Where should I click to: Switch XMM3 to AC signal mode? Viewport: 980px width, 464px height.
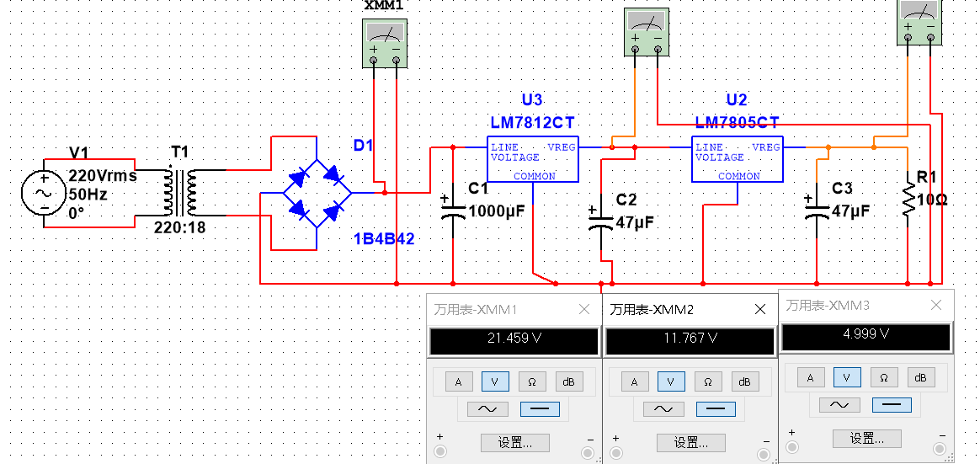(x=839, y=404)
